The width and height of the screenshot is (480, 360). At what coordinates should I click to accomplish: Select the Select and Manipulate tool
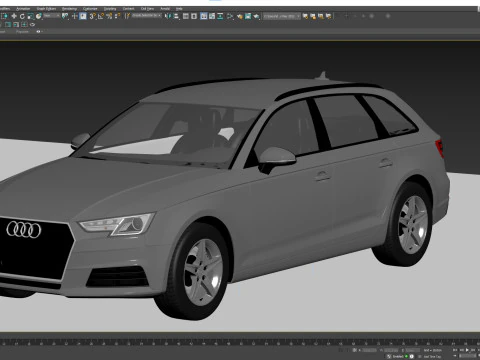pyautogui.click(x=74, y=16)
